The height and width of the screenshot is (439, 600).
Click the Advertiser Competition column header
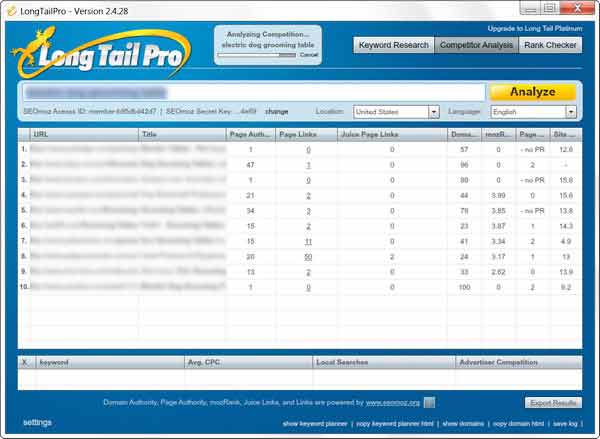pos(519,362)
